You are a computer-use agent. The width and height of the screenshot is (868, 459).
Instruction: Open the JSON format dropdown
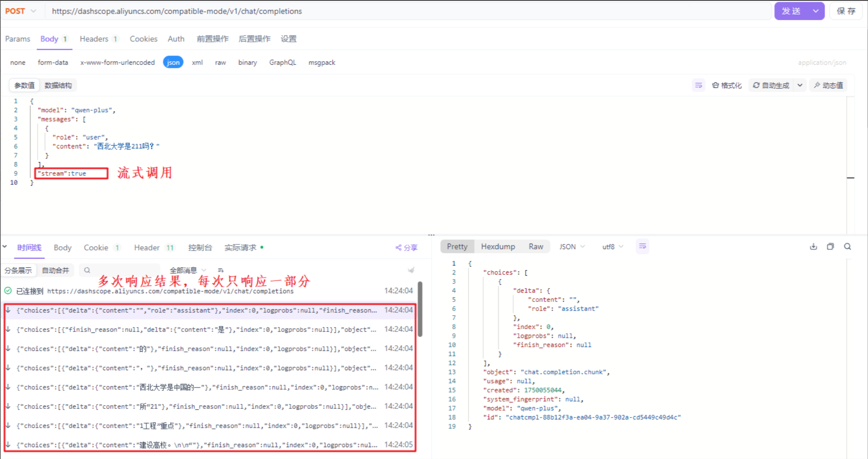pos(572,247)
